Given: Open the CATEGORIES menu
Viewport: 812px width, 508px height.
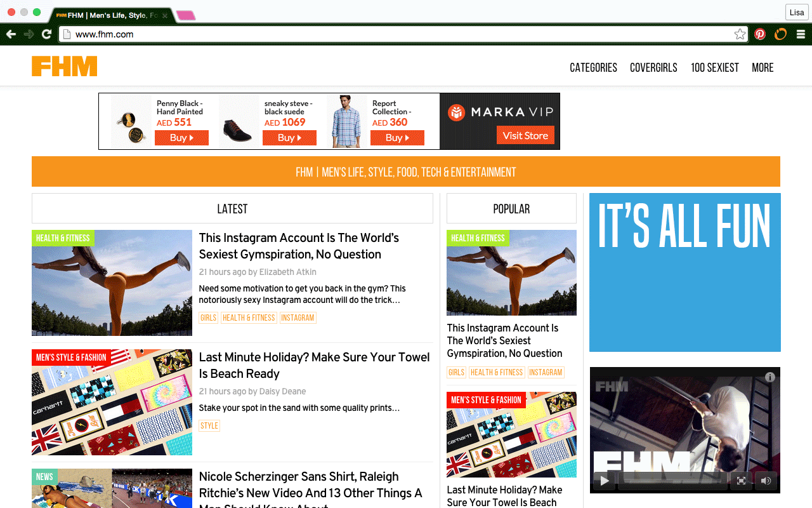Looking at the screenshot, I should point(593,67).
